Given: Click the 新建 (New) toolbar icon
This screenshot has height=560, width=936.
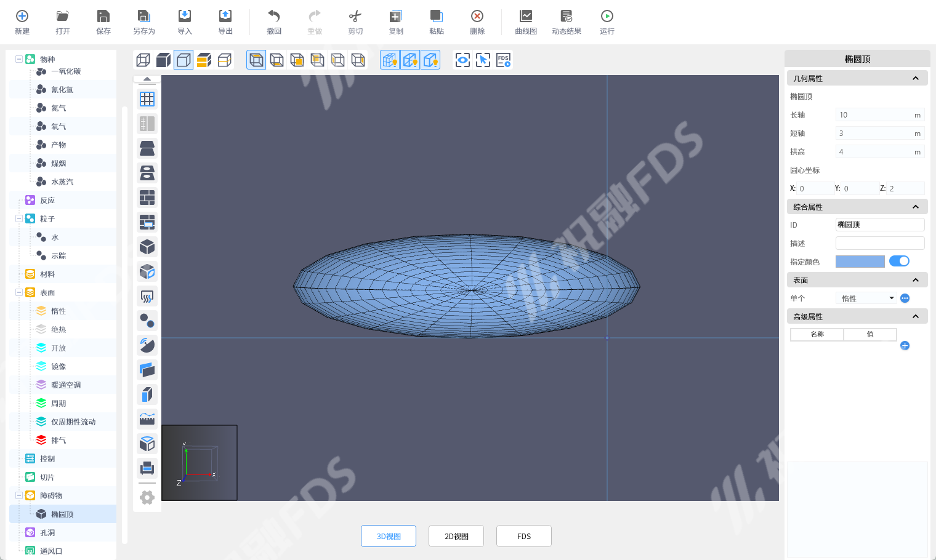Looking at the screenshot, I should click(x=22, y=17).
